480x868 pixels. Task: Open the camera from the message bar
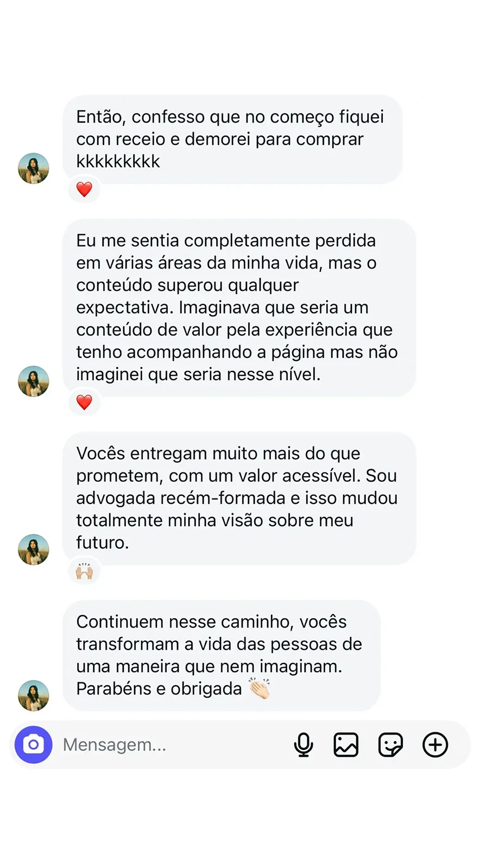click(34, 744)
